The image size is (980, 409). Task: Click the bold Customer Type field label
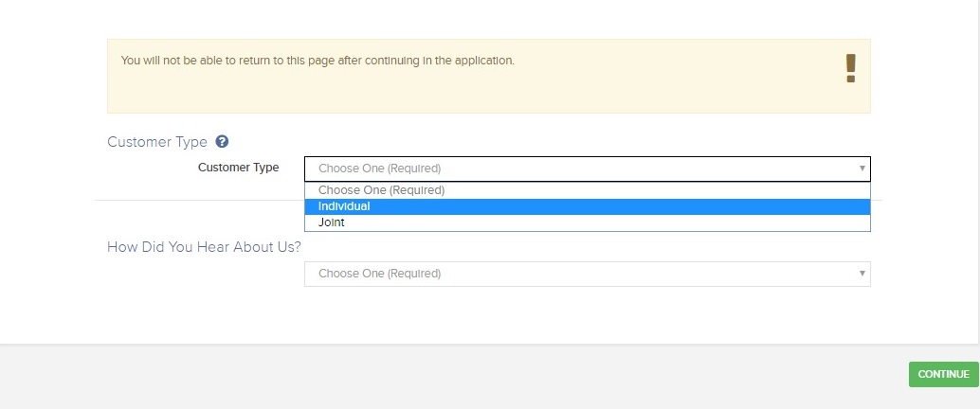(x=238, y=168)
